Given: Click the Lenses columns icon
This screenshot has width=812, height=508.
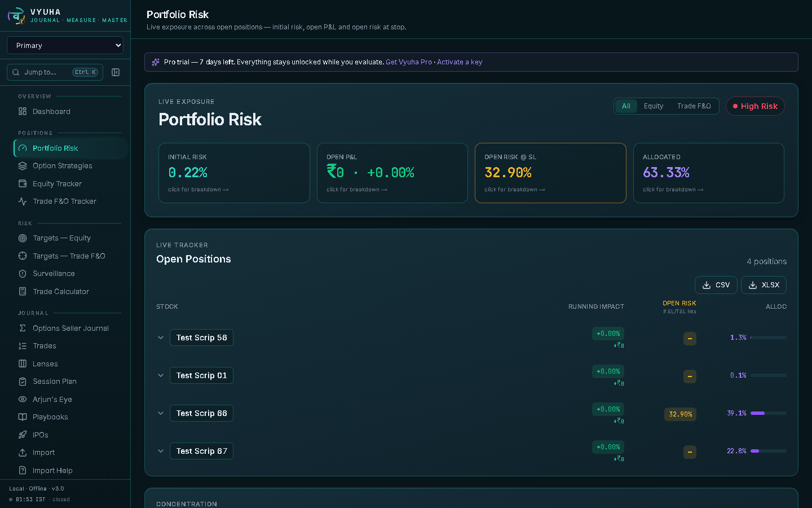Looking at the screenshot, I should pos(23,364).
